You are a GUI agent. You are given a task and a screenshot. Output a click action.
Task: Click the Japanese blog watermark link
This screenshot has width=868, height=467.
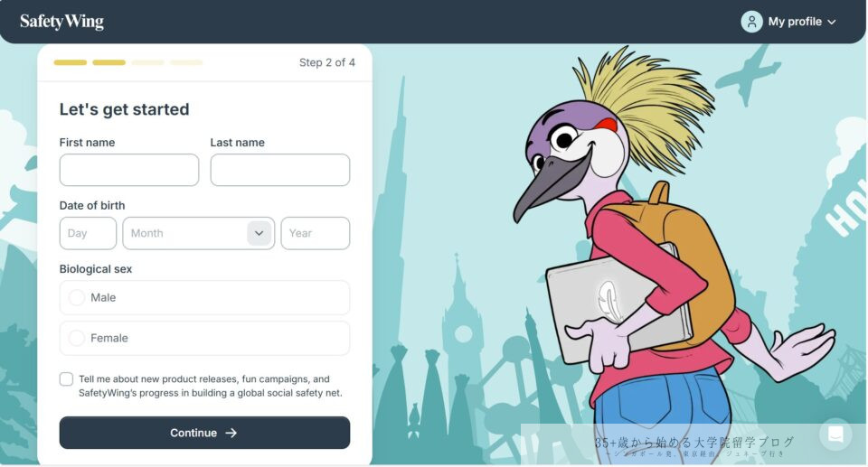[x=694, y=445]
